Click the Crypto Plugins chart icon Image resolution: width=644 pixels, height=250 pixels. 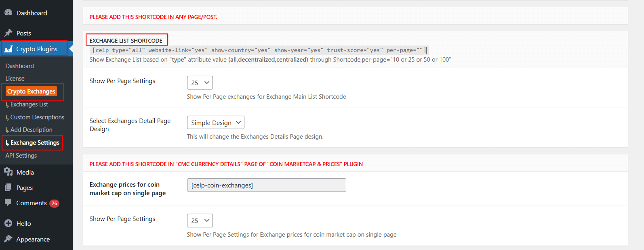(x=8, y=49)
